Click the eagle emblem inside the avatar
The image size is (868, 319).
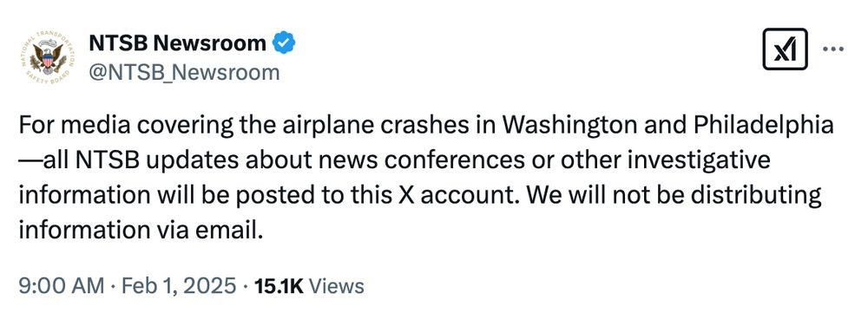tap(48, 57)
